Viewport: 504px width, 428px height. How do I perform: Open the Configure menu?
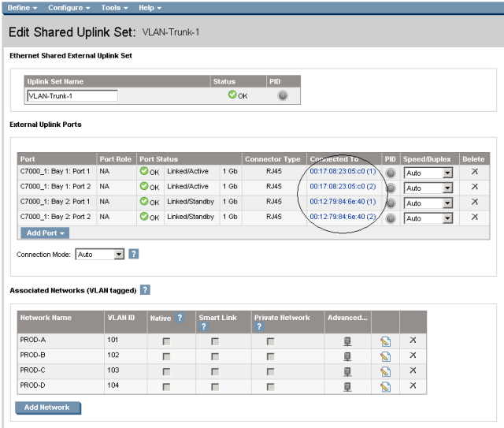pyautogui.click(x=69, y=7)
